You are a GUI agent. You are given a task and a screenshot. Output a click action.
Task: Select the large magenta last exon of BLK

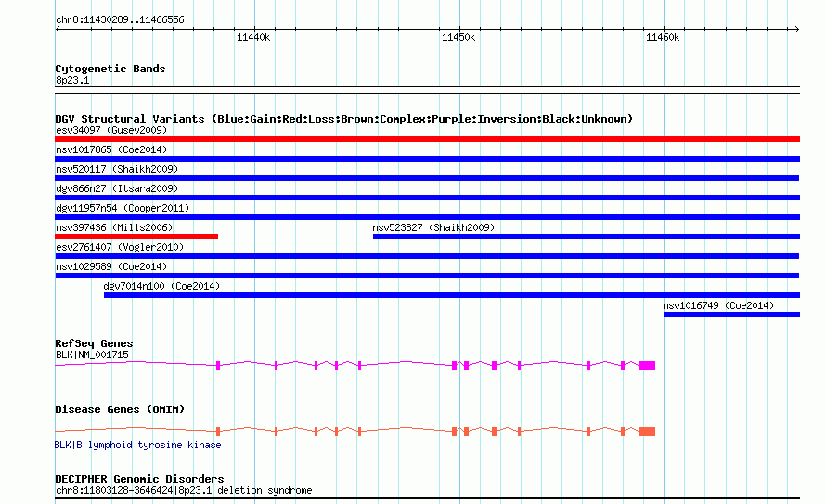(x=648, y=366)
